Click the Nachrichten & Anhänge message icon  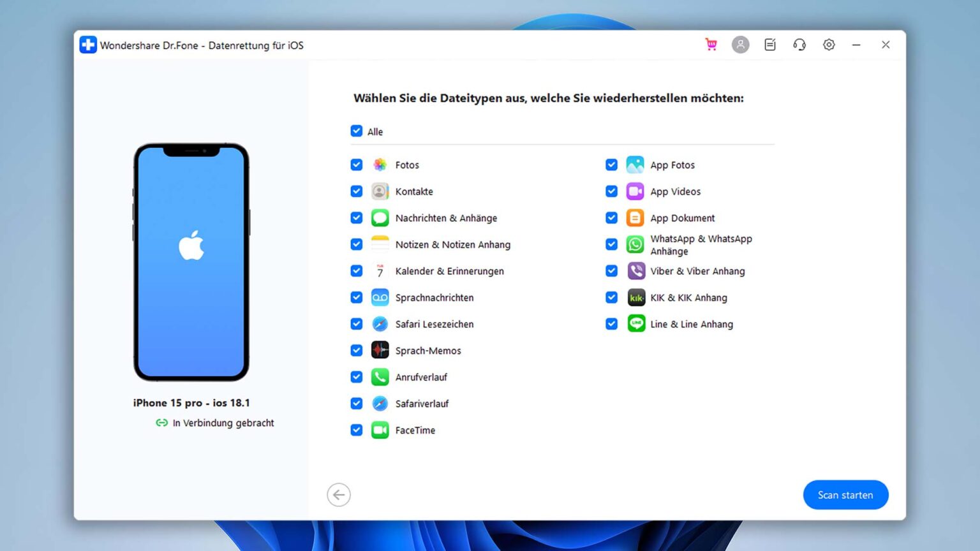tap(380, 218)
